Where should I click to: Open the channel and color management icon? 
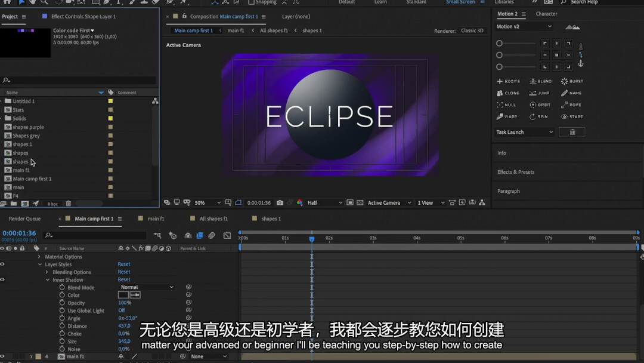299,202
